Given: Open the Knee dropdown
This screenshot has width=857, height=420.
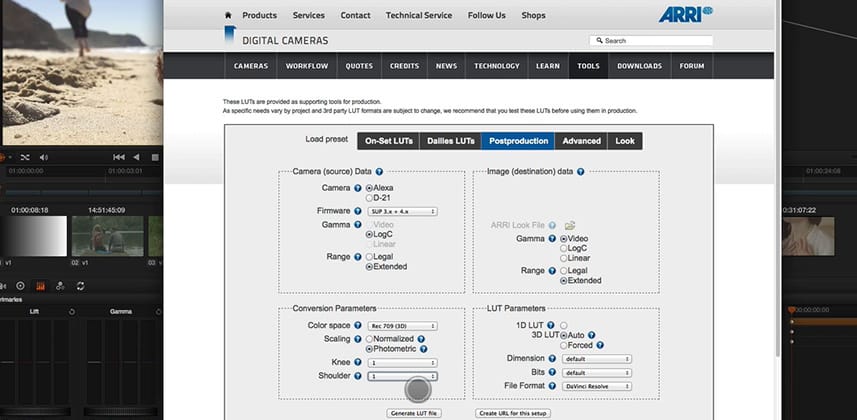Looking at the screenshot, I should click(402, 363).
